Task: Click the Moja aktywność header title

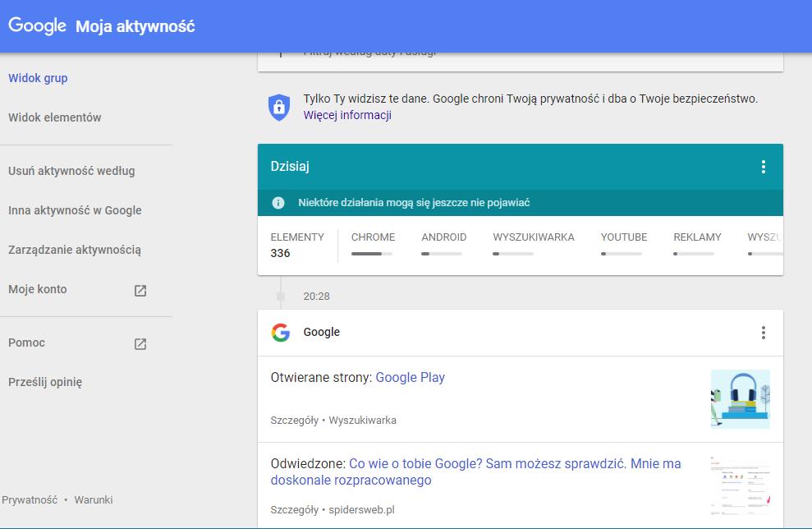Action: 135,26
